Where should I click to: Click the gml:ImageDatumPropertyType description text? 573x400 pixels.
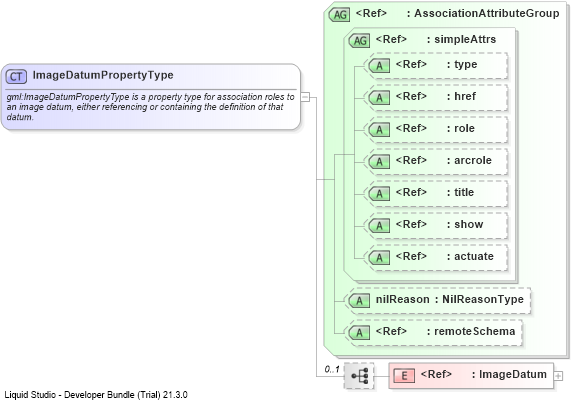tap(150, 107)
